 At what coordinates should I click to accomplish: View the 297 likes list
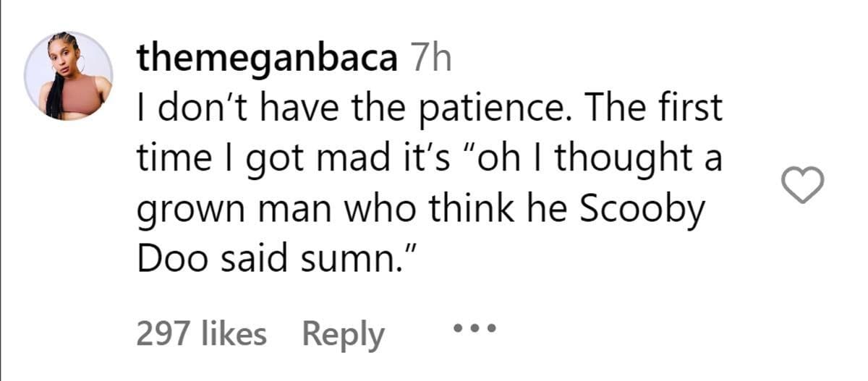201,334
